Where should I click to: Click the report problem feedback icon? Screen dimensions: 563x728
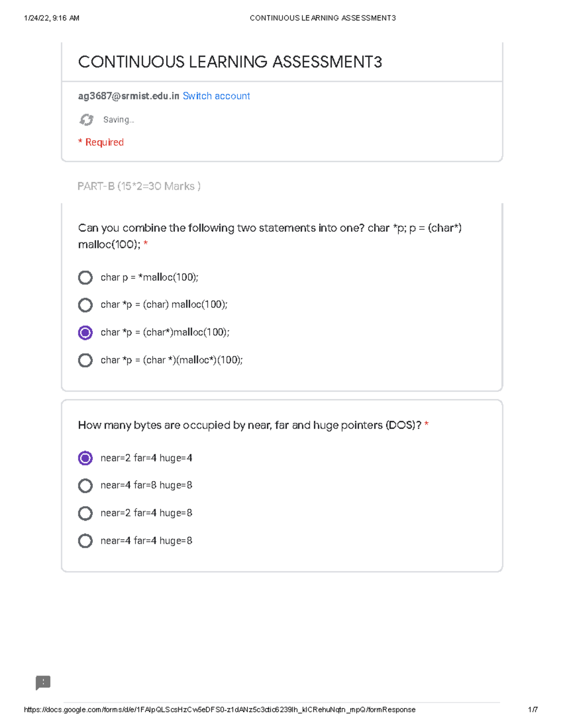43,683
